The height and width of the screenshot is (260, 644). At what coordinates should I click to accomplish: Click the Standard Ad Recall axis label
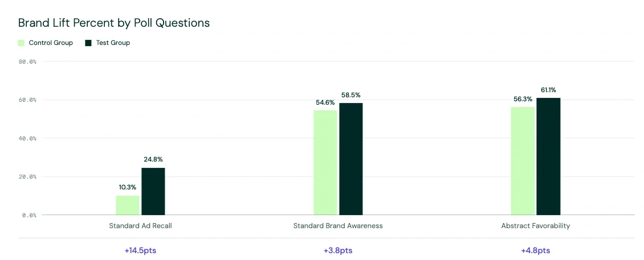coord(140,226)
